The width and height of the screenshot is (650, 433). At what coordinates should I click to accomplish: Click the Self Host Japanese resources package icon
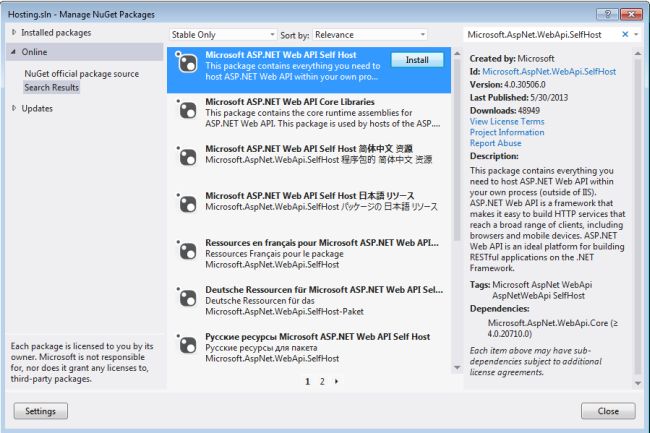[187, 204]
